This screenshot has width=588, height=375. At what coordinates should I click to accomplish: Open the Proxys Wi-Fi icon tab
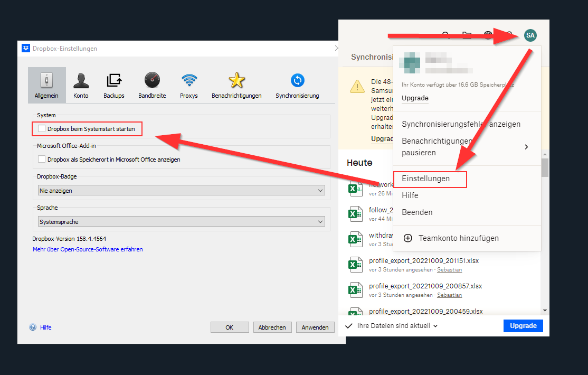tap(189, 86)
